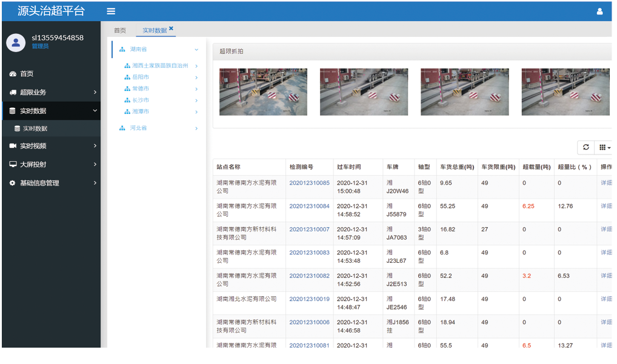Open the user account icon in header
Viewport: 617px width, 364px height.
pos(599,12)
